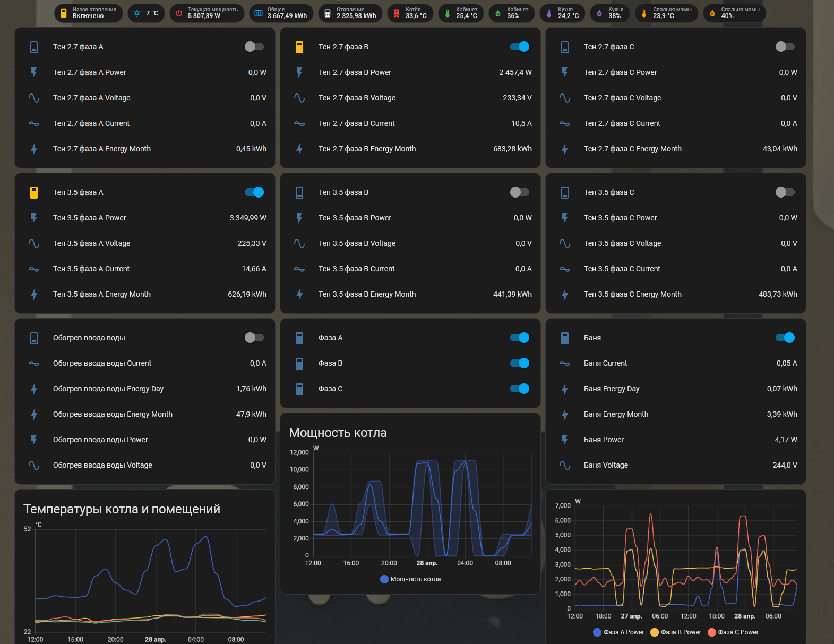Click the boiler temperature chip icon
This screenshot has width=834, height=644.
[x=397, y=13]
